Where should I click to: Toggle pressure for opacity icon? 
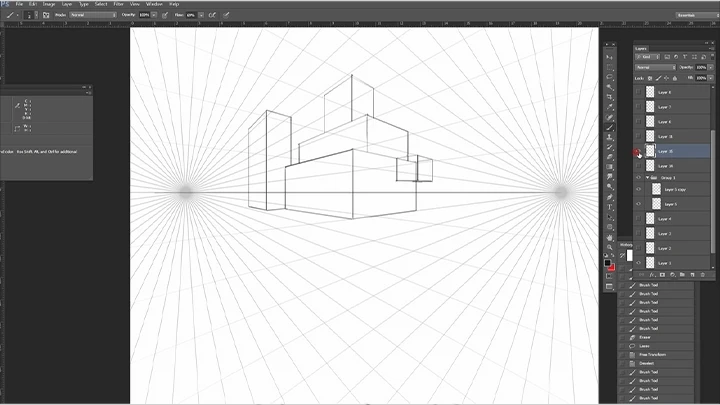pos(165,15)
